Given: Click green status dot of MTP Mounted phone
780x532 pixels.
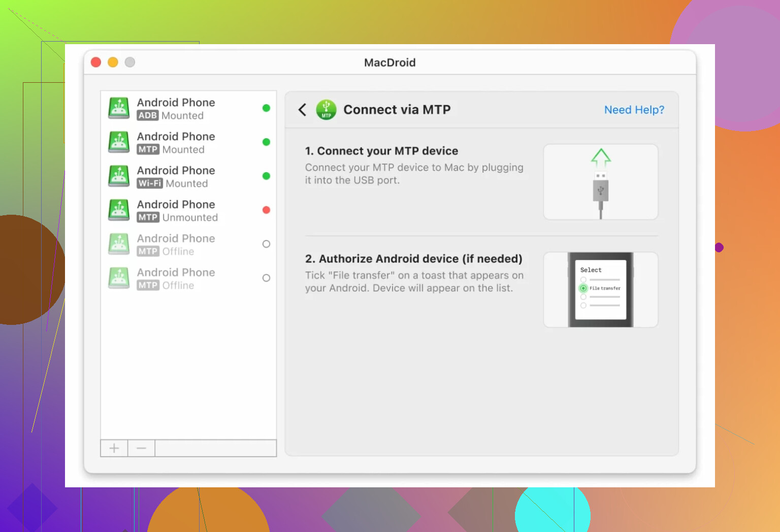Looking at the screenshot, I should [x=266, y=142].
